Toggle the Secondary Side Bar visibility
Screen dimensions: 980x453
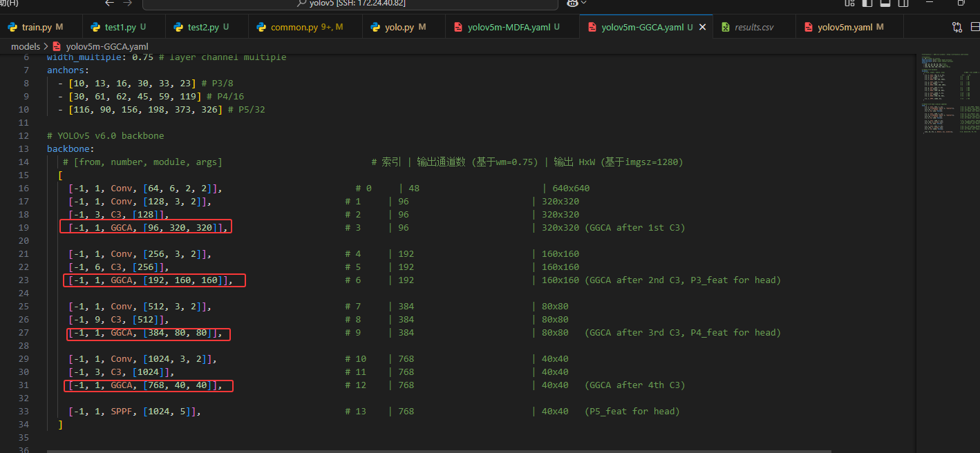pos(904,4)
